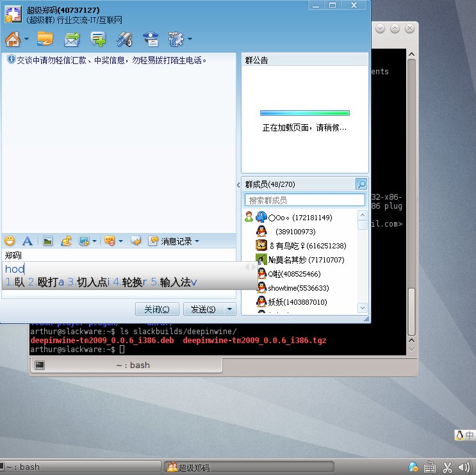Click the Klipper scissors tray icon
476x475 pixels.
(447, 467)
